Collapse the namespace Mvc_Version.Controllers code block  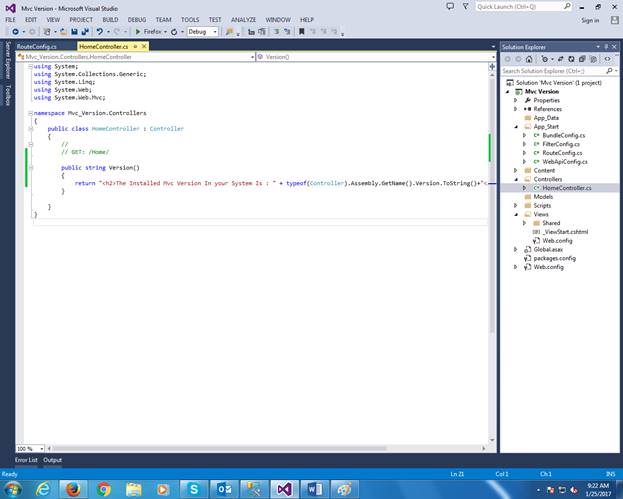[x=30, y=114]
